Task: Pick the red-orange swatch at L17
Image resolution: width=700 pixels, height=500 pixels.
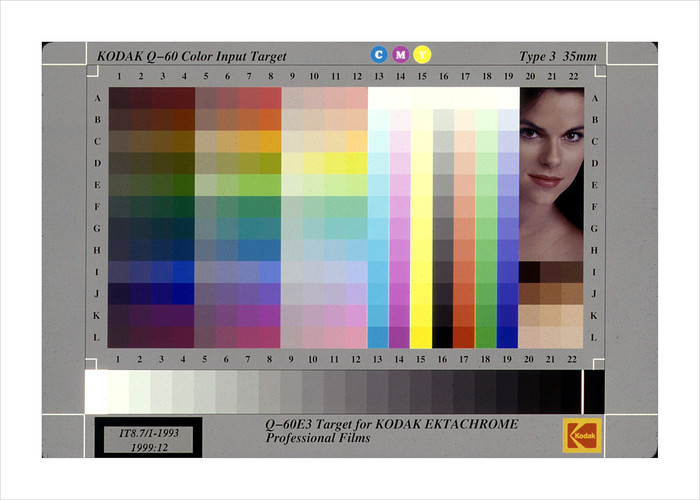Action: click(464, 338)
